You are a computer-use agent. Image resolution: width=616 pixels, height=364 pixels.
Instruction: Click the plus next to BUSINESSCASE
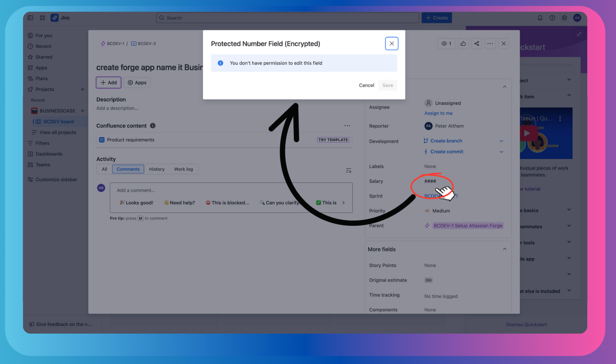[82, 111]
